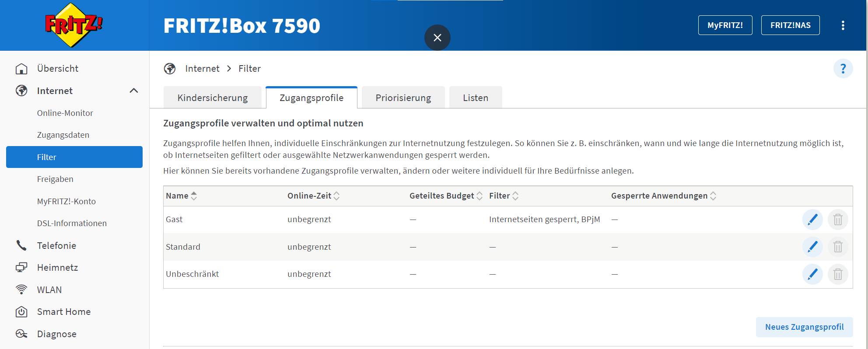Image resolution: width=868 pixels, height=349 pixels.
Task: Open the three-dot options menu in header
Action: coord(843,25)
